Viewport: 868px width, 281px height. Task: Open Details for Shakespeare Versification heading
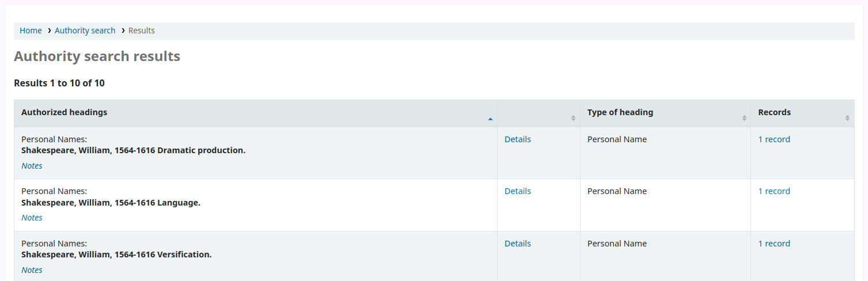(x=517, y=244)
